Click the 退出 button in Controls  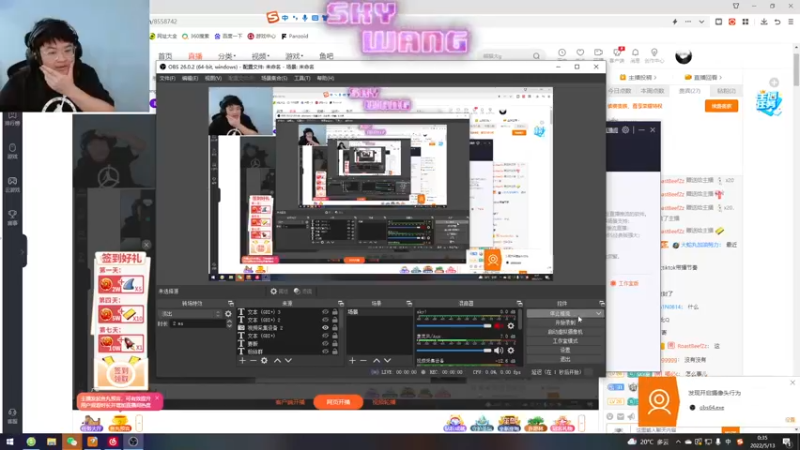(x=565, y=359)
